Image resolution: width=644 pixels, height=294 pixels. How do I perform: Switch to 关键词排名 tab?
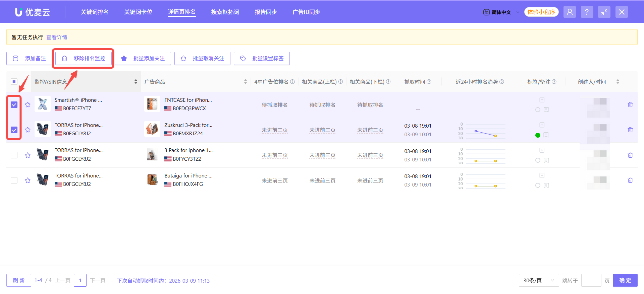pyautogui.click(x=95, y=12)
